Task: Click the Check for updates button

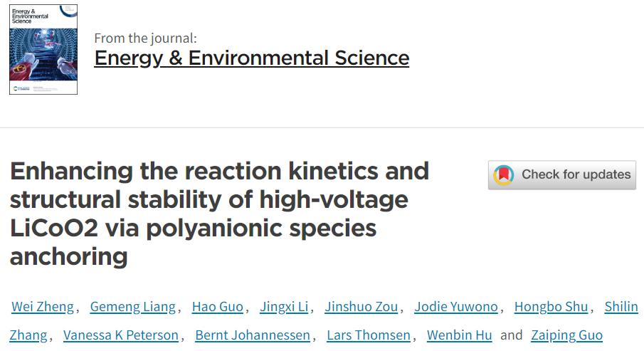Action: [562, 175]
